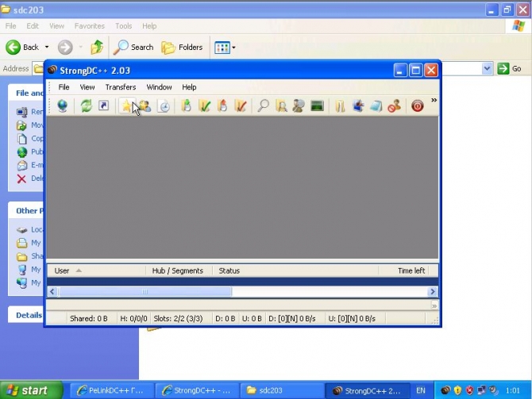Open Recent Hubs clock icon
This screenshot has width=532, height=399.
[x=164, y=106]
